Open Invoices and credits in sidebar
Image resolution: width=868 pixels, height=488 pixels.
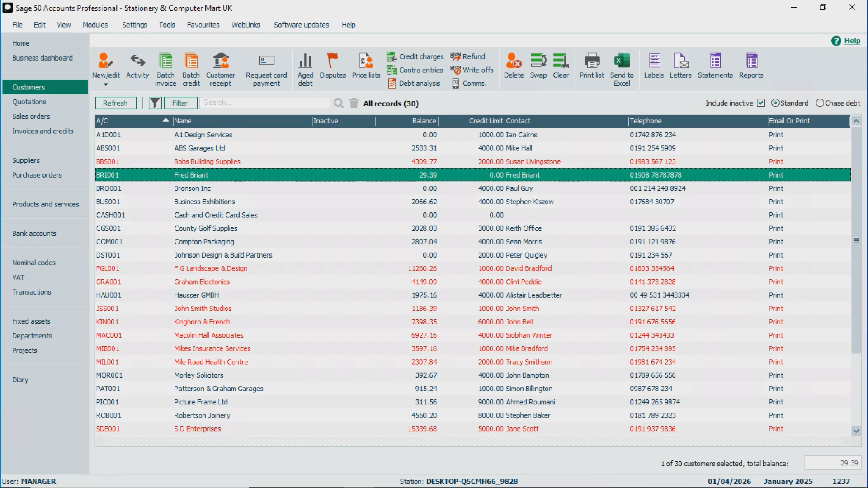pyautogui.click(x=42, y=131)
